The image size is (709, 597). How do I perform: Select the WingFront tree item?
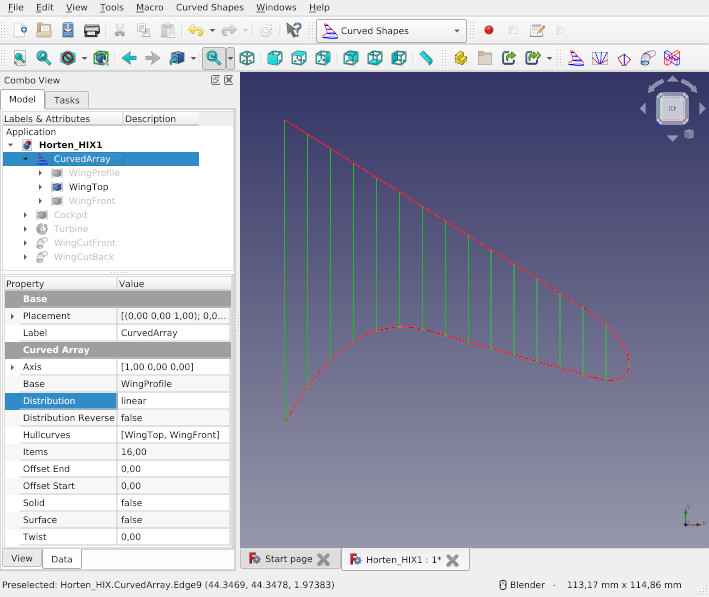click(x=92, y=201)
